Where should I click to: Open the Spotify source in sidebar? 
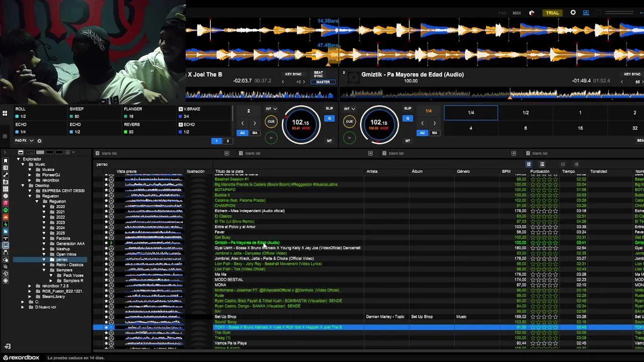[6, 210]
